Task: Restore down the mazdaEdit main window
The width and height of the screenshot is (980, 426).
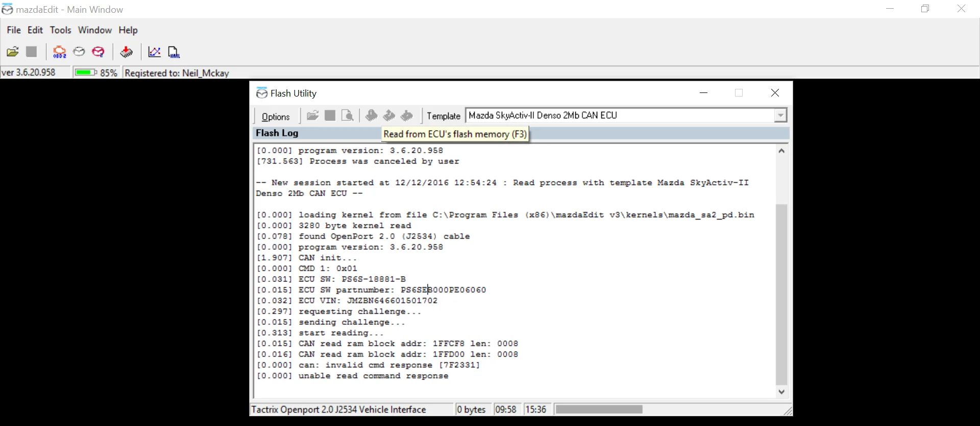Action: click(x=925, y=9)
